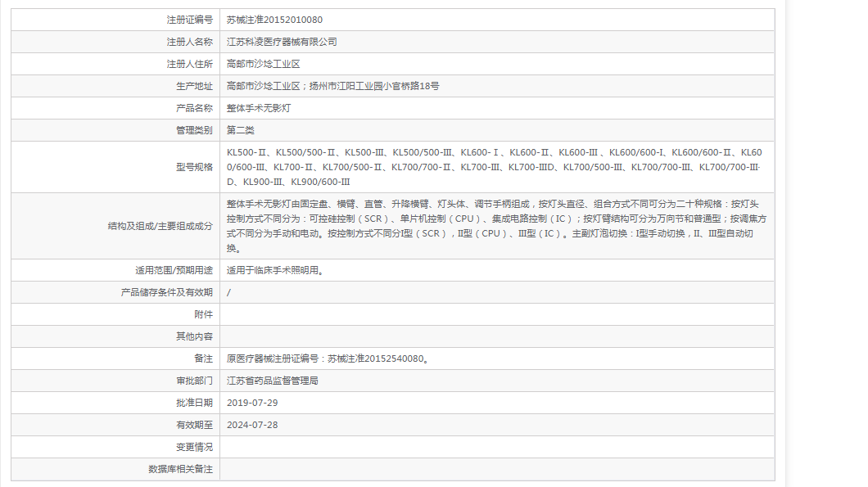This screenshot has width=868, height=487.
Task: Click the 批准日期 label
Action: [194, 404]
